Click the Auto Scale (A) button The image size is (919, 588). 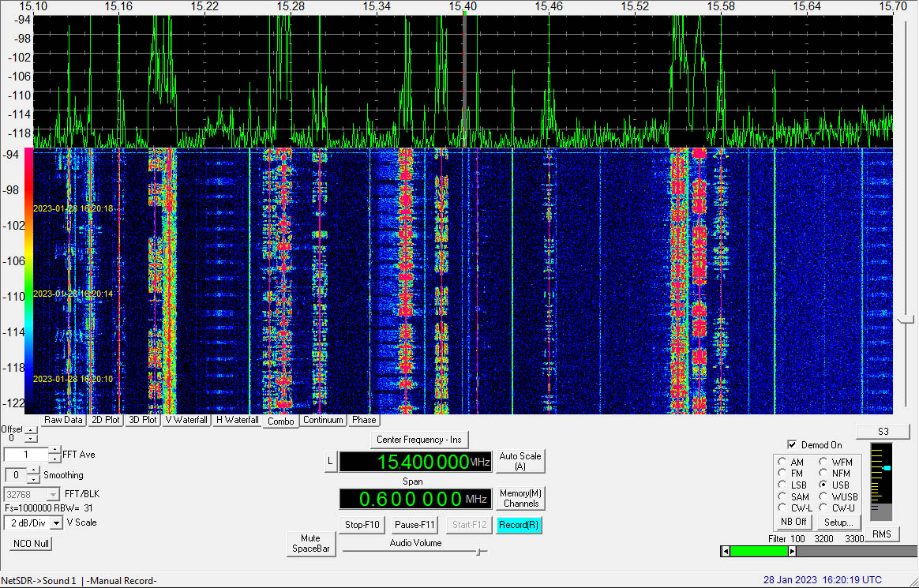520,462
